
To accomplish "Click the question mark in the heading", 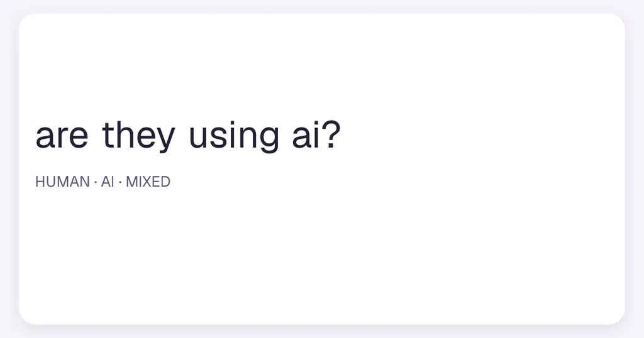I will [332, 134].
